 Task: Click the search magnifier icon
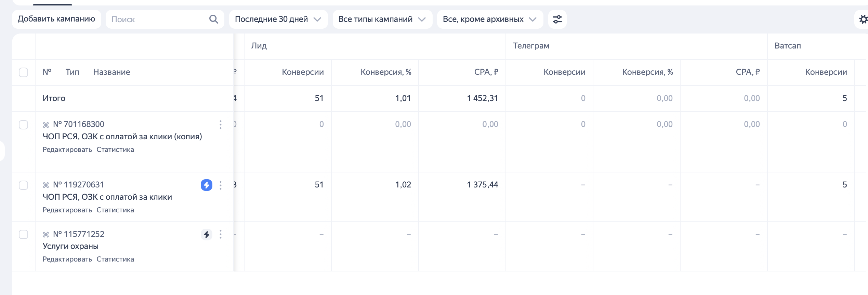(214, 19)
